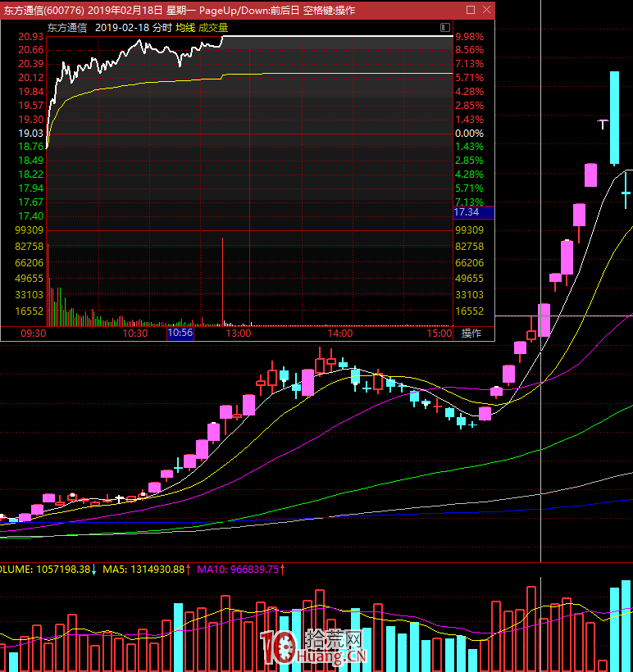This screenshot has width=633, height=672.
Task: Click the 成交量 legend label
Action: click(213, 28)
